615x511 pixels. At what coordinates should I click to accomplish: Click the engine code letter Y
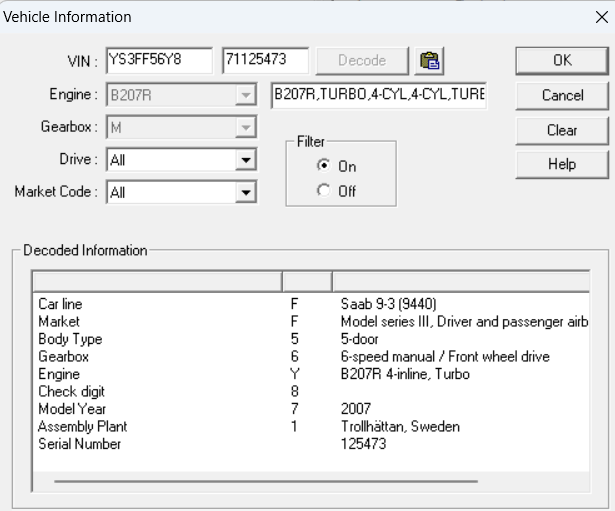295,374
